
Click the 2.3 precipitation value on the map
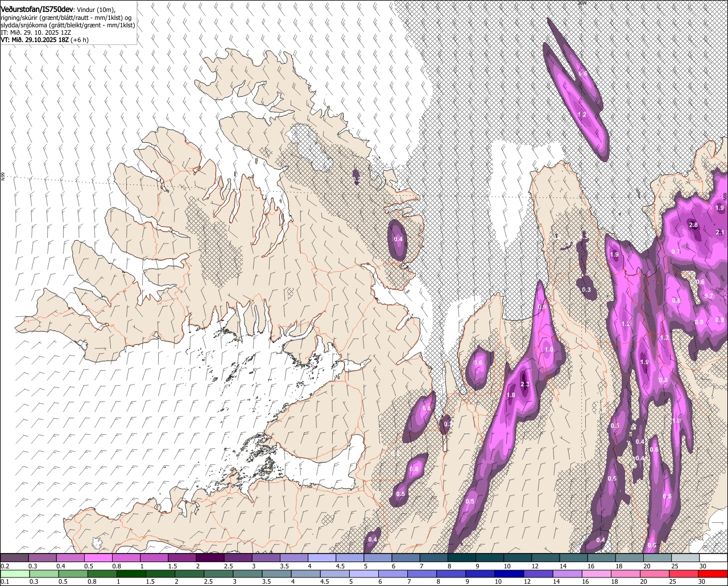click(x=525, y=385)
